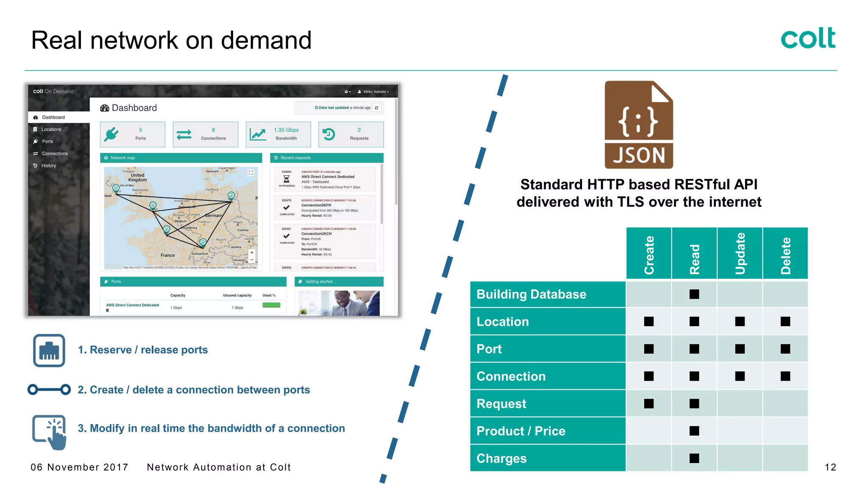Open Locations in the sidebar
The height and width of the screenshot is (488, 868).
pyautogui.click(x=51, y=130)
